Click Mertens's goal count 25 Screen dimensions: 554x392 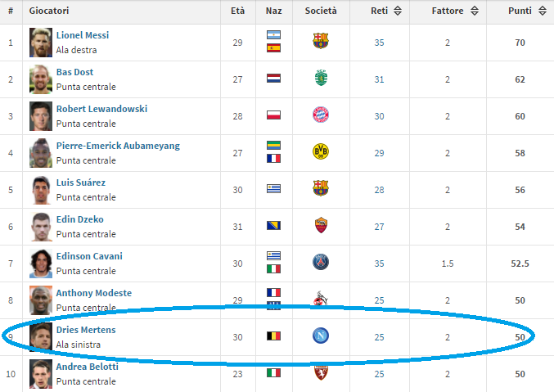click(379, 337)
